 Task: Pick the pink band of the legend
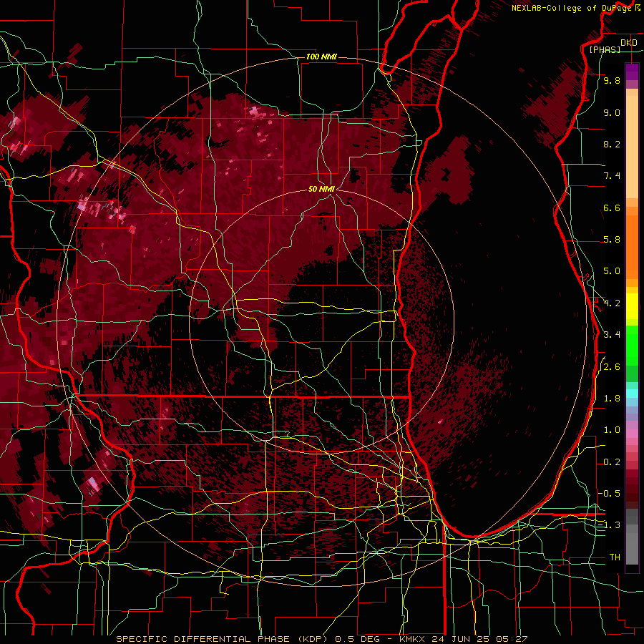click(x=632, y=433)
